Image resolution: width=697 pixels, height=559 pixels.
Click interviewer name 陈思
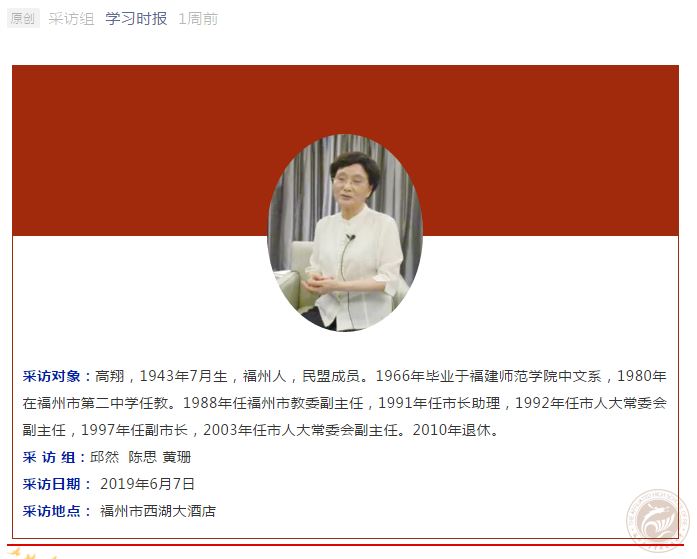[142, 457]
